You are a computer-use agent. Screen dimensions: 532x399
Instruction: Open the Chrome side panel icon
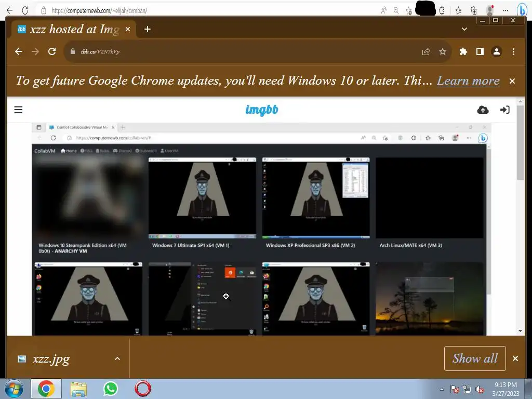480,51
